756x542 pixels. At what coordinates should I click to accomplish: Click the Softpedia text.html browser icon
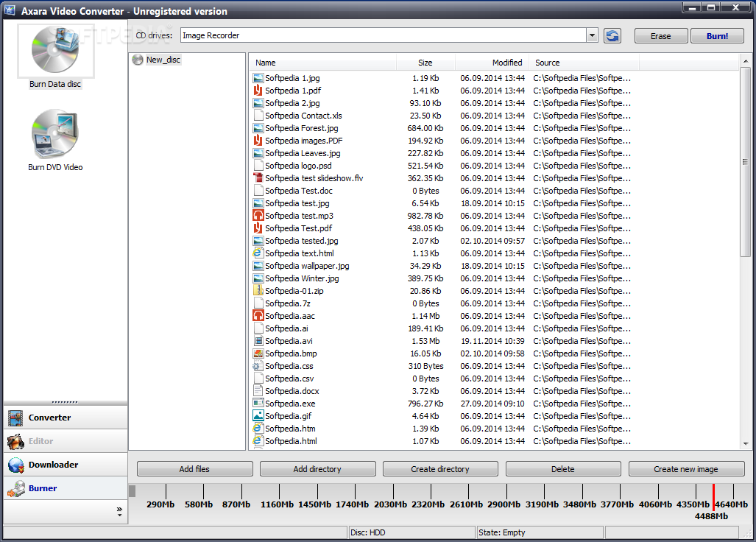[x=258, y=253]
